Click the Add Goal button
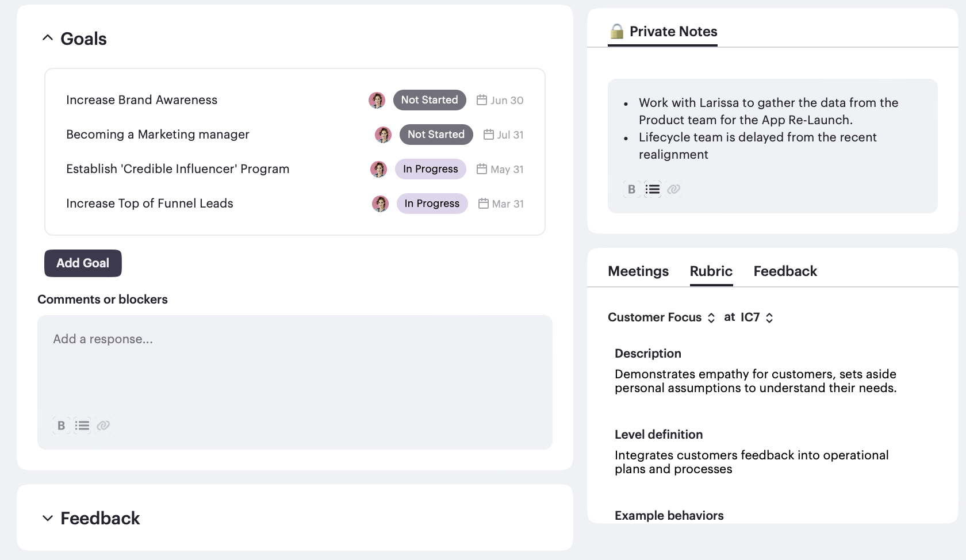The image size is (966, 560). (x=83, y=263)
